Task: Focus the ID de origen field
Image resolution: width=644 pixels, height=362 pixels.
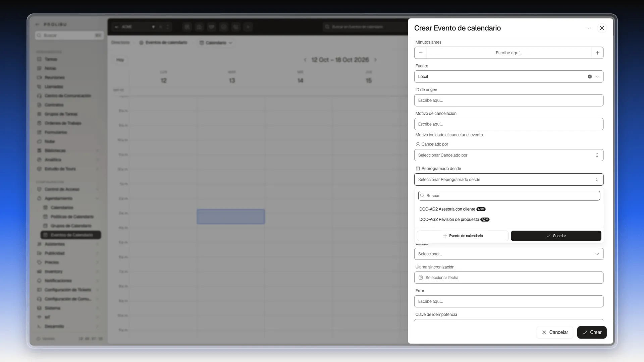Action: tap(508, 100)
